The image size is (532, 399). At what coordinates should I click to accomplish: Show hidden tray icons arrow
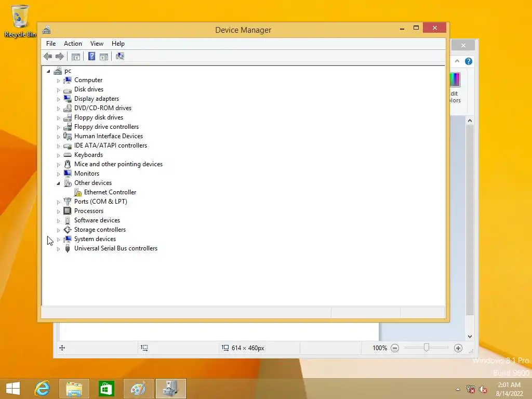[458, 389]
